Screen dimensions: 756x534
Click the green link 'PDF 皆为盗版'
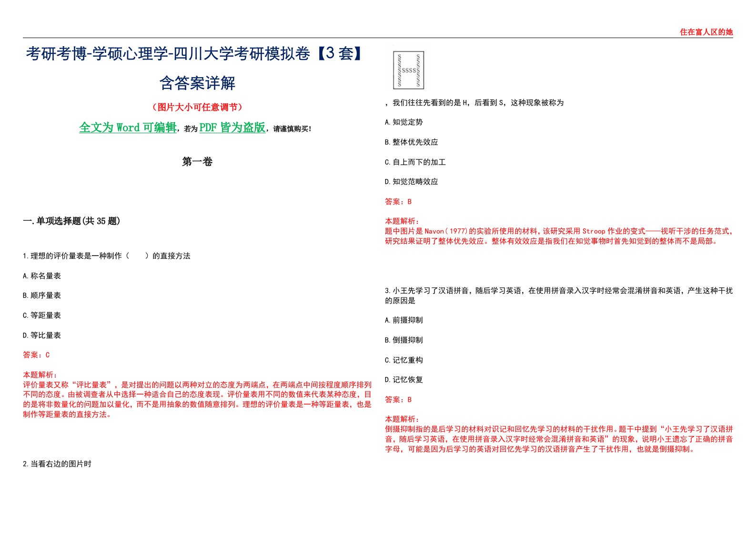232,128
